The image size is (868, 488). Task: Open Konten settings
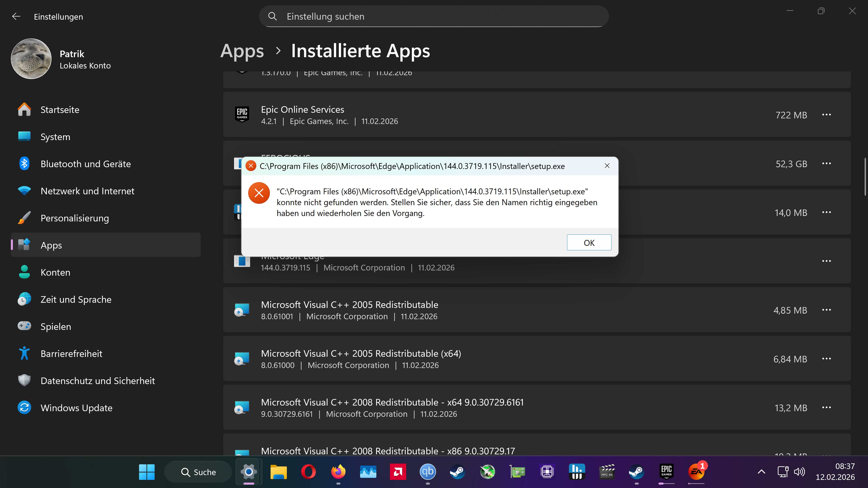[x=55, y=272]
